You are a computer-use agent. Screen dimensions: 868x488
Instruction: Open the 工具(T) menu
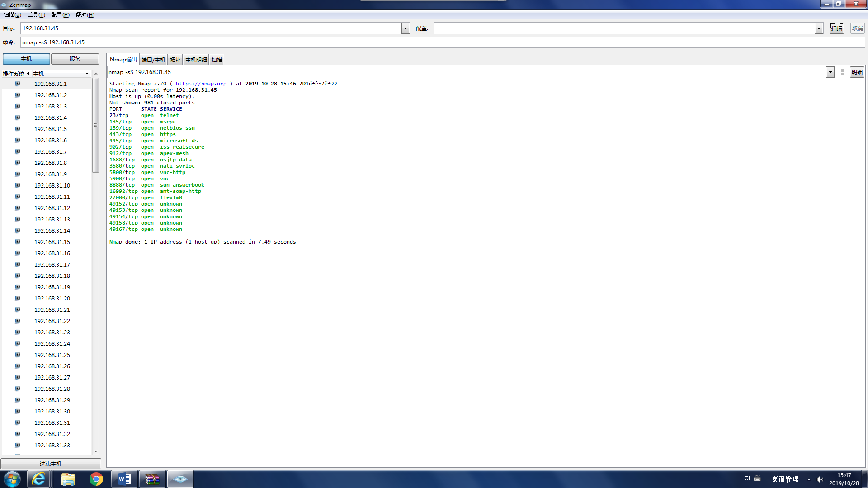[x=36, y=15]
